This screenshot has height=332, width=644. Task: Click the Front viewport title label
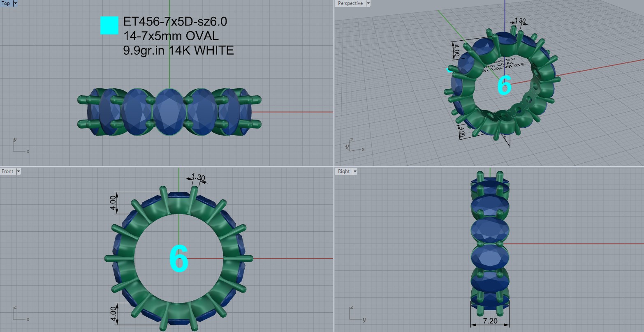(x=8, y=171)
